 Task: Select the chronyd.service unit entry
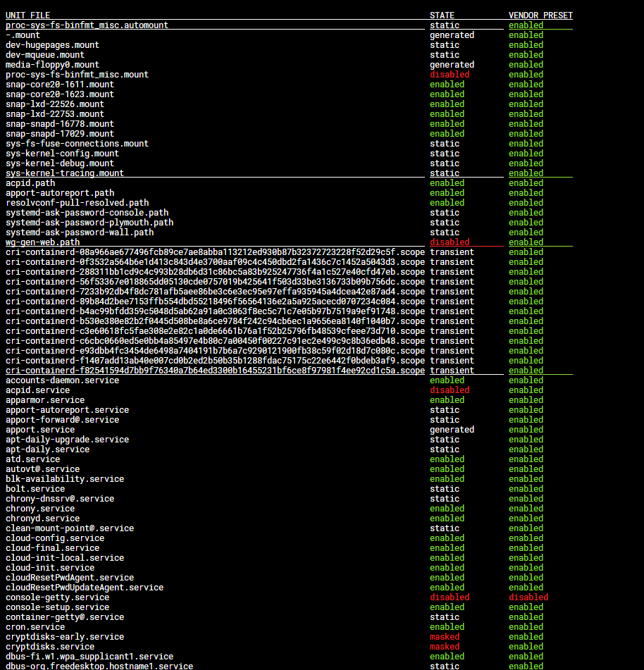coord(42,518)
